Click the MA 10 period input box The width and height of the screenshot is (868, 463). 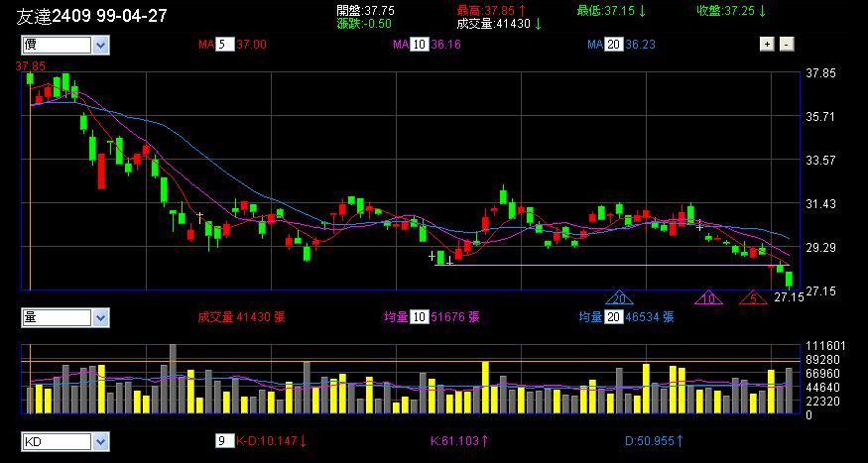point(419,45)
